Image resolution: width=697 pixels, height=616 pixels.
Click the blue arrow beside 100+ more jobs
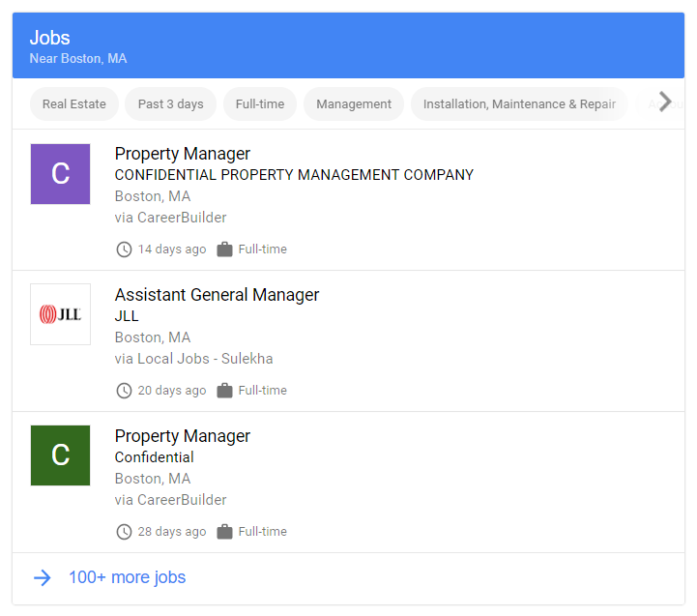[43, 577]
